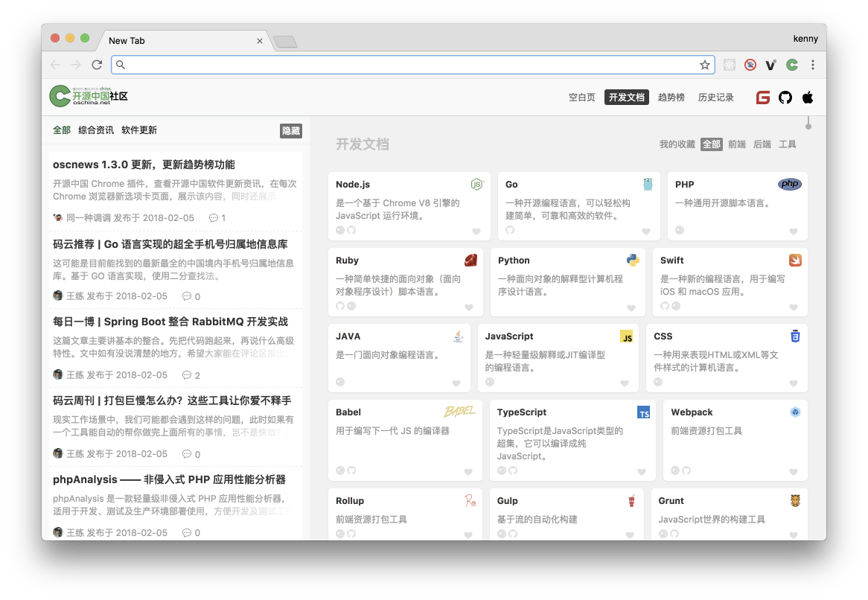Toggle the heart on the PHP card
This screenshot has width=868, height=600.
click(x=794, y=232)
